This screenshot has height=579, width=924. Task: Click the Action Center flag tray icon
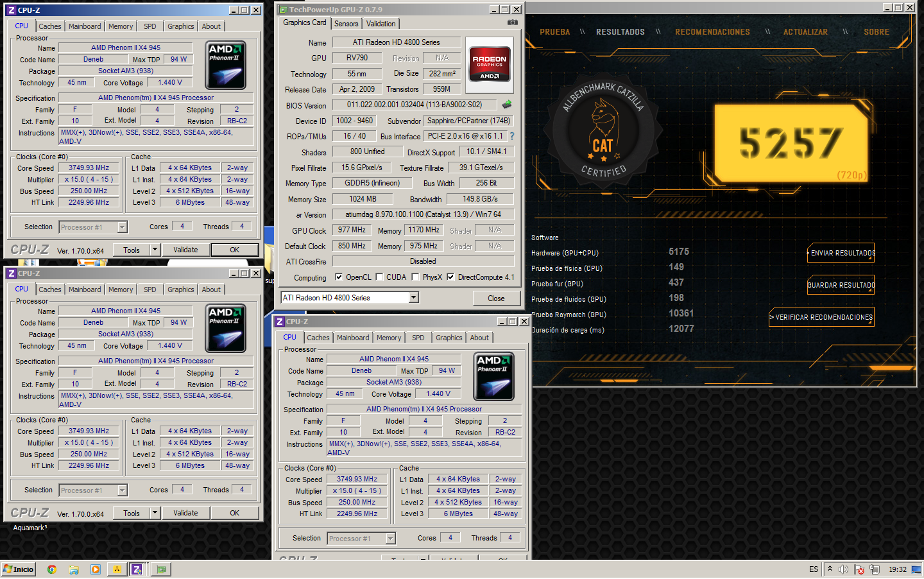pyautogui.click(x=859, y=569)
